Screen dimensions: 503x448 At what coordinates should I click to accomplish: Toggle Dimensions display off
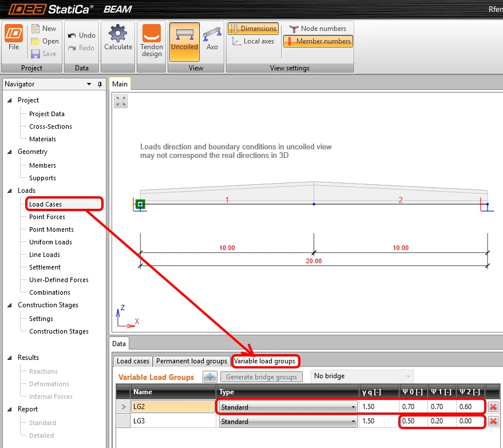click(253, 29)
